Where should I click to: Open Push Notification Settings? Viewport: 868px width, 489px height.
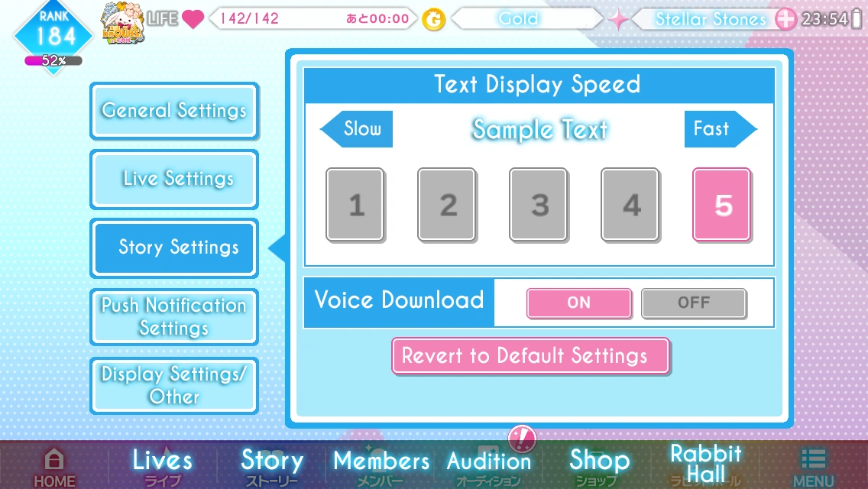tap(173, 317)
